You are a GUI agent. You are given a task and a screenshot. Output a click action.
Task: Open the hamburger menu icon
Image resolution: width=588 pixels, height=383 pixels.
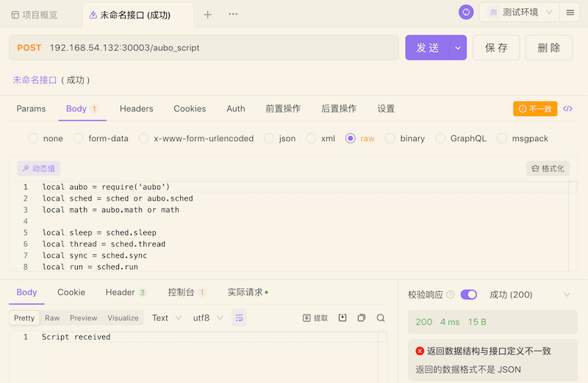(570, 12)
